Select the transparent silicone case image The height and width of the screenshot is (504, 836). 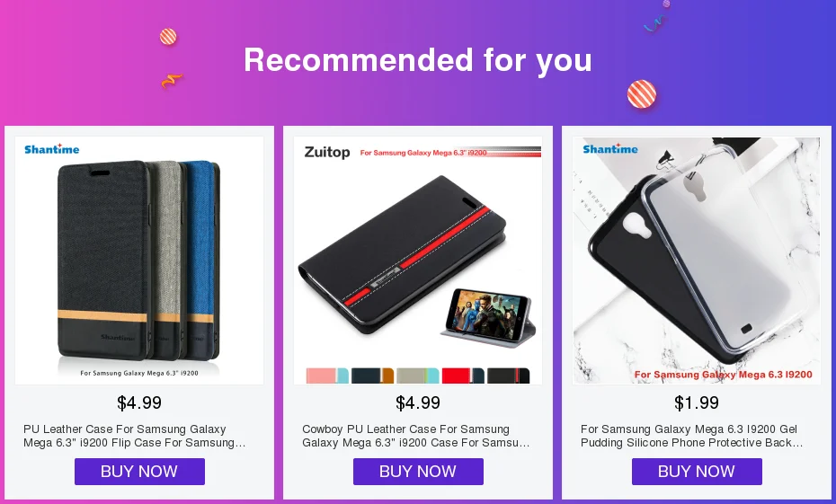click(697, 261)
